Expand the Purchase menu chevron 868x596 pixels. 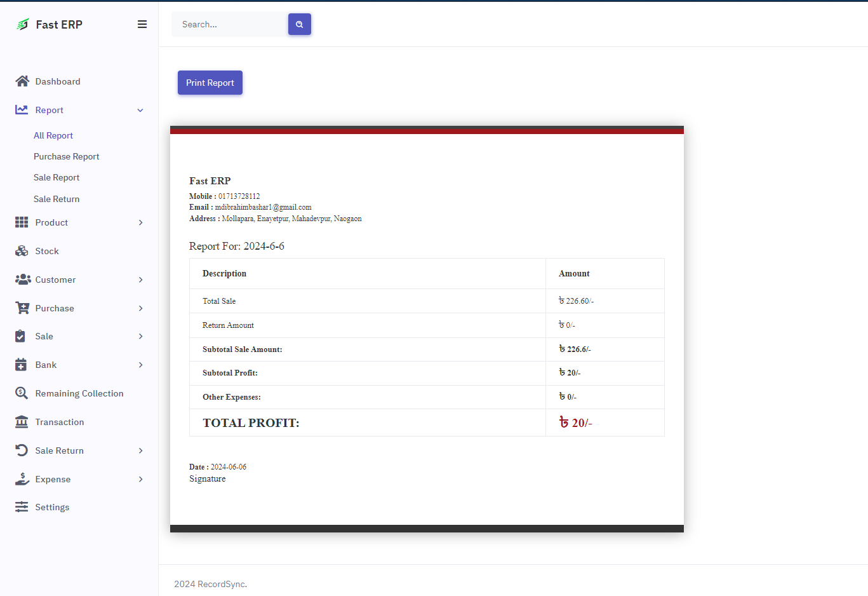[140, 308]
